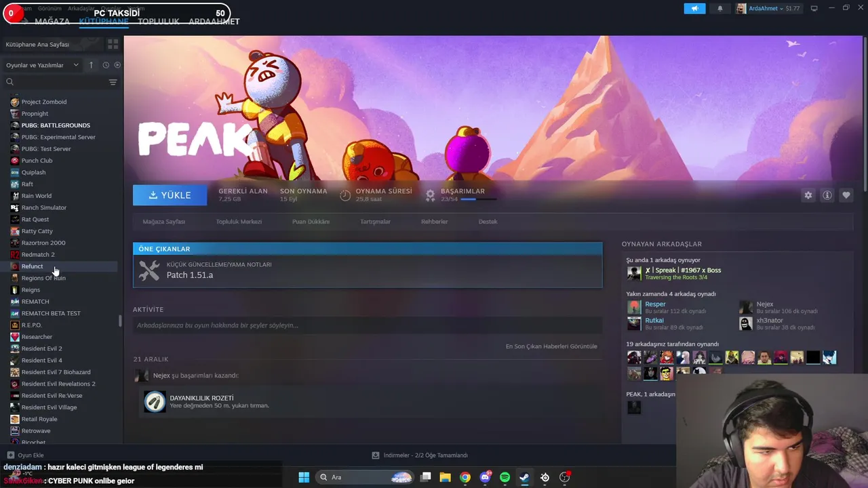Open friend Resper's profile
The height and width of the screenshot is (488, 868).
tap(655, 304)
